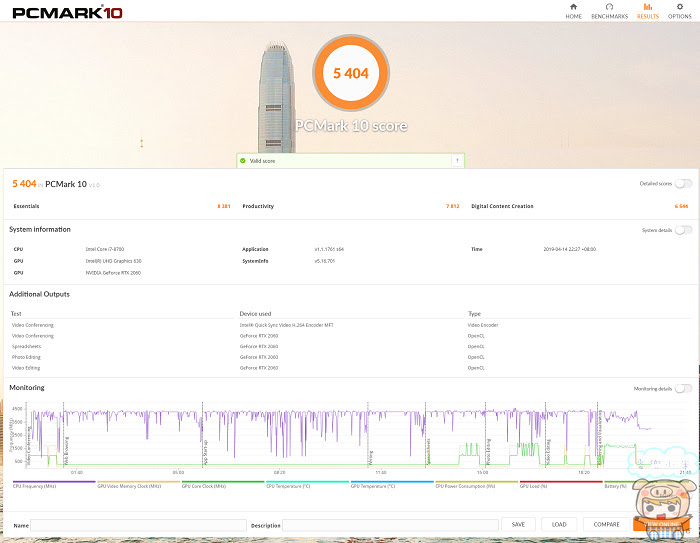Select the Essentials score row

coord(122,206)
